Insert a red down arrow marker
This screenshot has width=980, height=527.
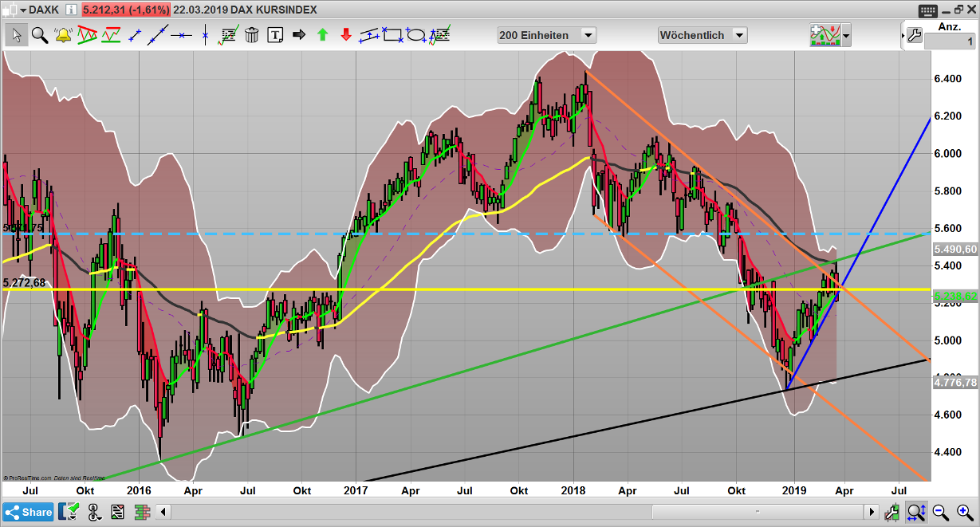point(346,35)
